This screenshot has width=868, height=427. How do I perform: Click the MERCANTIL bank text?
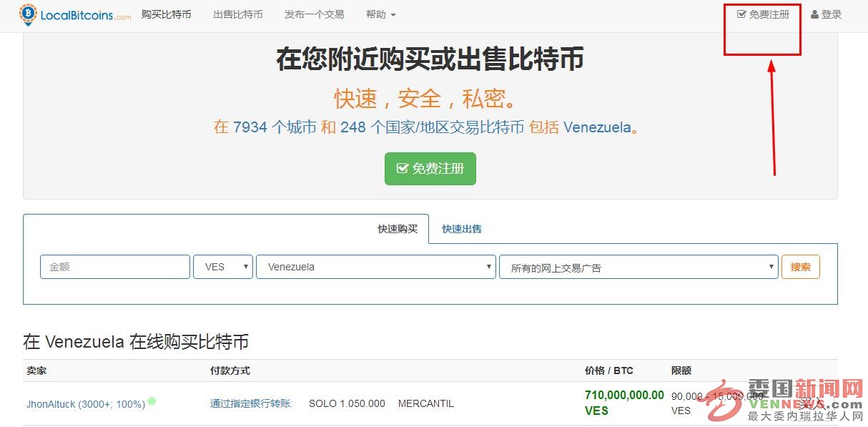(426, 403)
